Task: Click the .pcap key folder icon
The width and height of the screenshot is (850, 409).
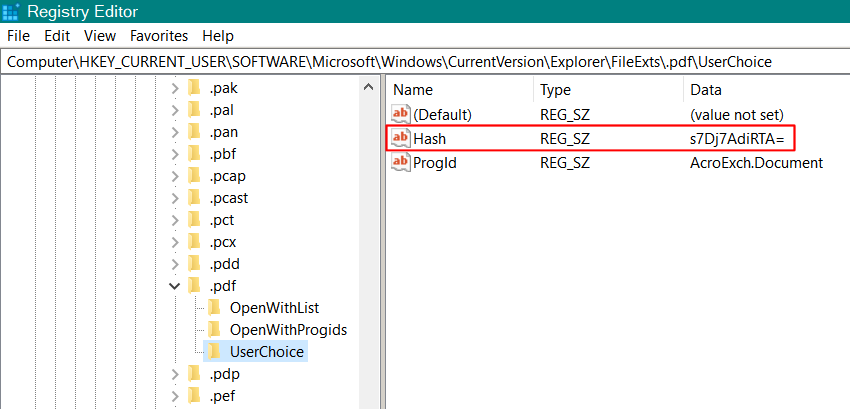Action: pyautogui.click(x=194, y=176)
